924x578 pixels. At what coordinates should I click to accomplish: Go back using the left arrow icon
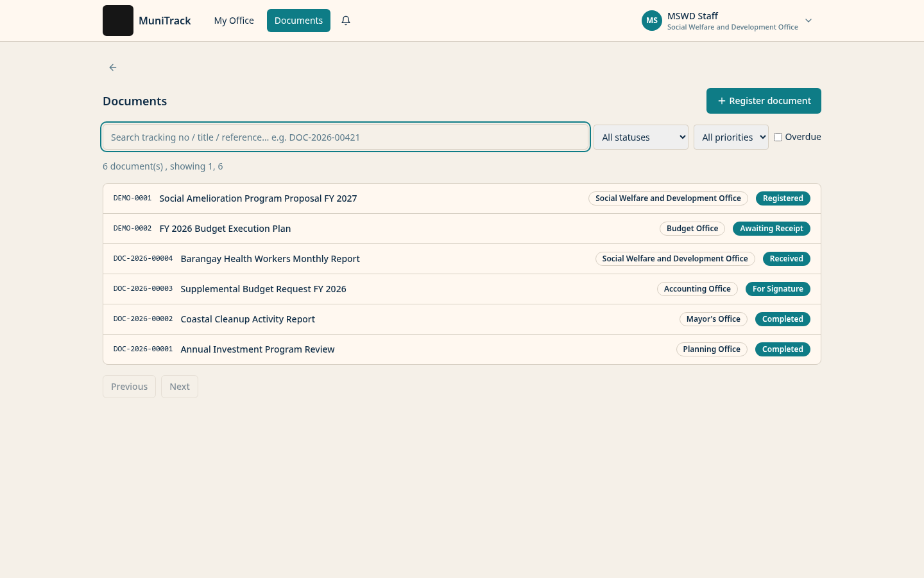pyautogui.click(x=113, y=67)
